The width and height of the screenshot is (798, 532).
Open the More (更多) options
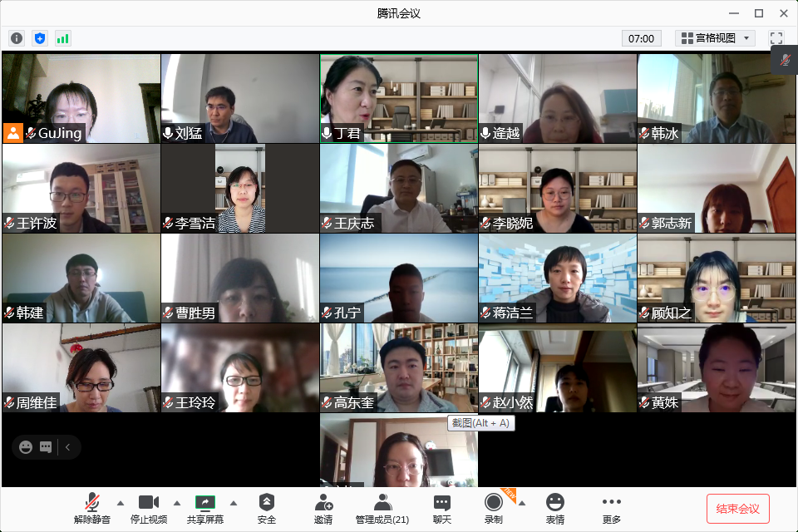612,508
